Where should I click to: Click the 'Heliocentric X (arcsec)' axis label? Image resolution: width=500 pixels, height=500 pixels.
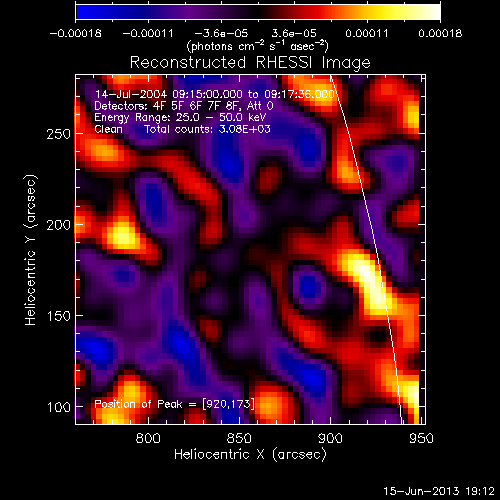(x=250, y=454)
